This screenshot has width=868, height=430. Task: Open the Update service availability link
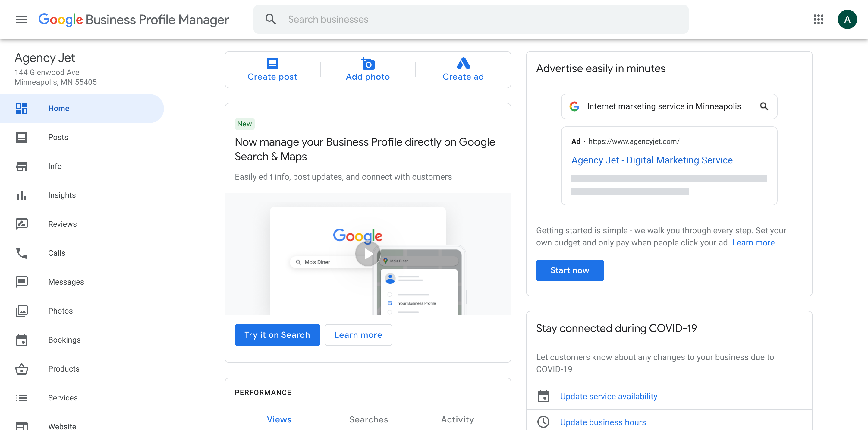tap(609, 396)
